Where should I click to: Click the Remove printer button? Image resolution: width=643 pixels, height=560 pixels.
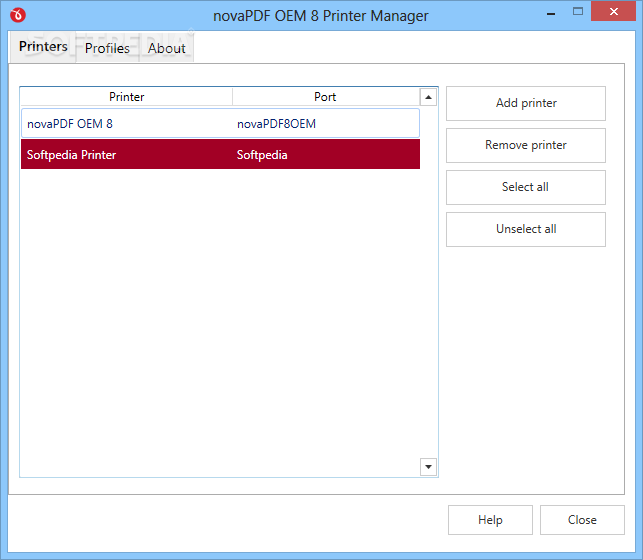tap(526, 145)
